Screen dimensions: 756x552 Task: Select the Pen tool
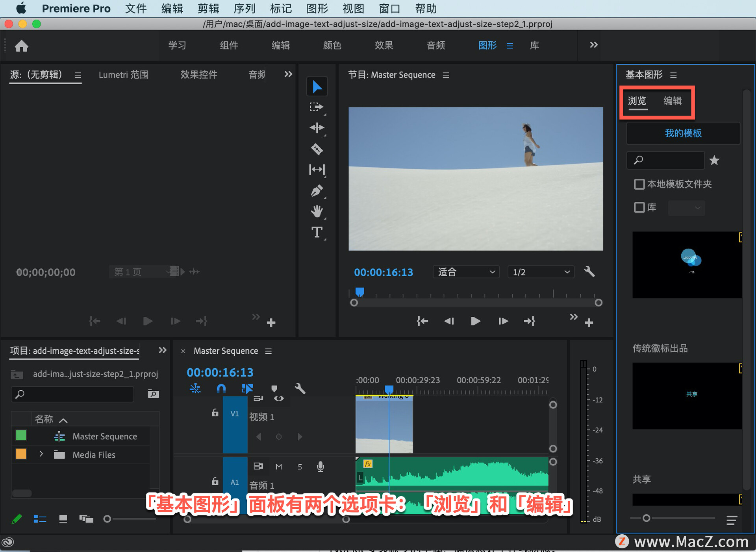pyautogui.click(x=317, y=191)
